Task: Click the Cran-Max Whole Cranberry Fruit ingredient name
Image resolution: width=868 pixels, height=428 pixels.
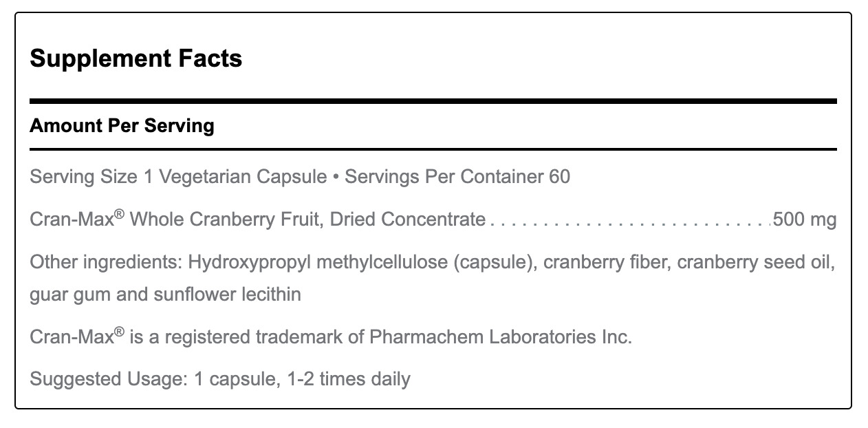Action: point(258,220)
